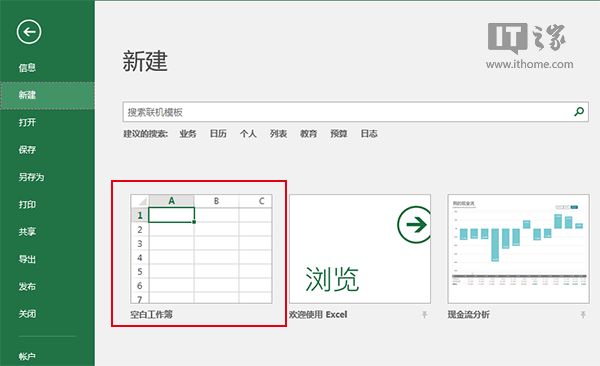This screenshot has width=600, height=366.
Task: Search suggested category 业务
Action: pyautogui.click(x=188, y=134)
